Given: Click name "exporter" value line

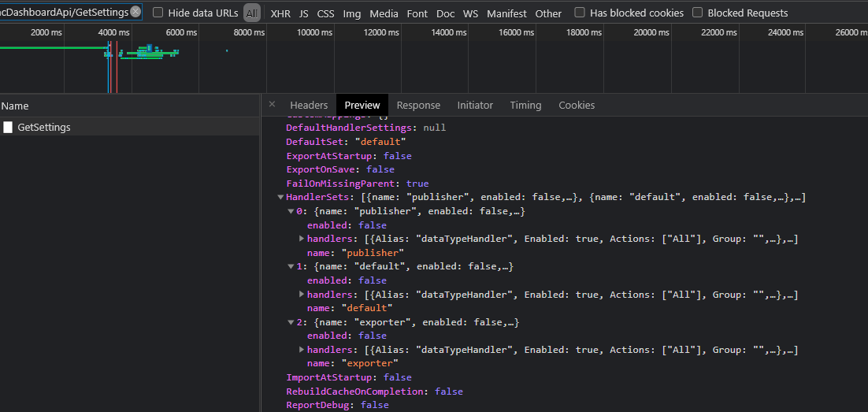Looking at the screenshot, I should (353, 363).
